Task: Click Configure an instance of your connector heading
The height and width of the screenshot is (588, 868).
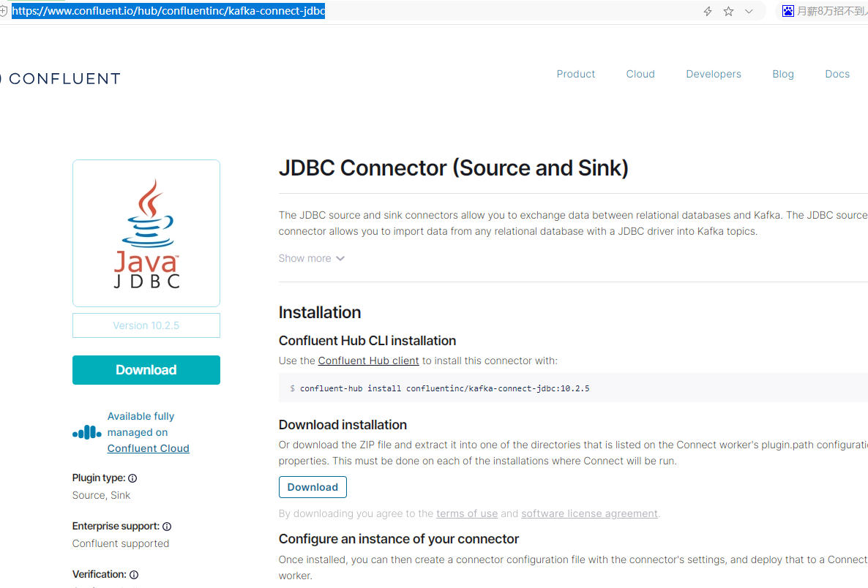Action: [x=399, y=539]
